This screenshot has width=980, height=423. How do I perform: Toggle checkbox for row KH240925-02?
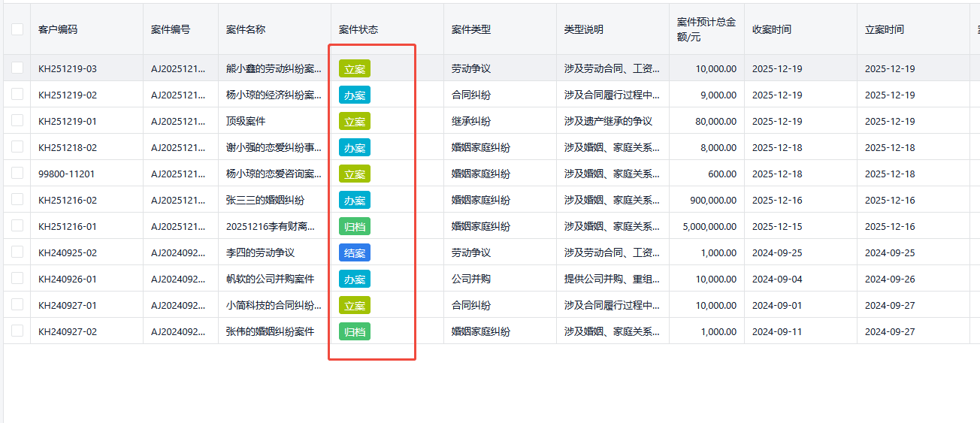click(17, 252)
